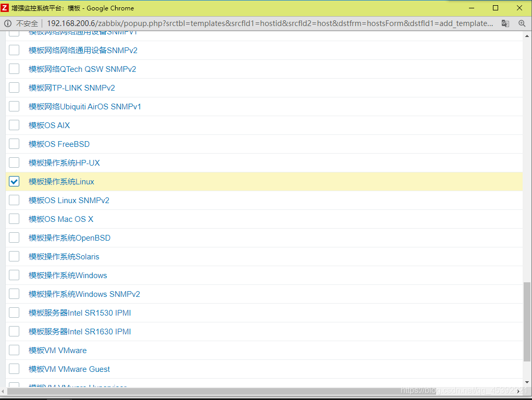Click the horizontal scrollbar left arrow

tap(3, 391)
